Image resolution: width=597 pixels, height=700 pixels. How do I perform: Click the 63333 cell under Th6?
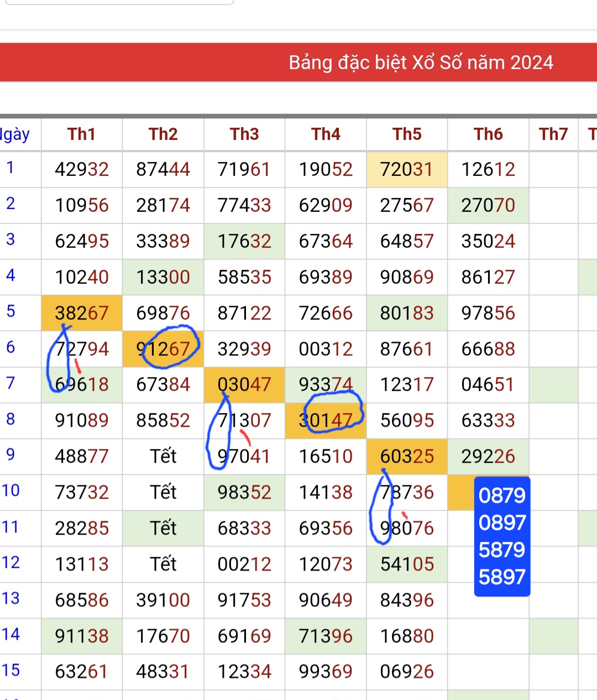[488, 420]
